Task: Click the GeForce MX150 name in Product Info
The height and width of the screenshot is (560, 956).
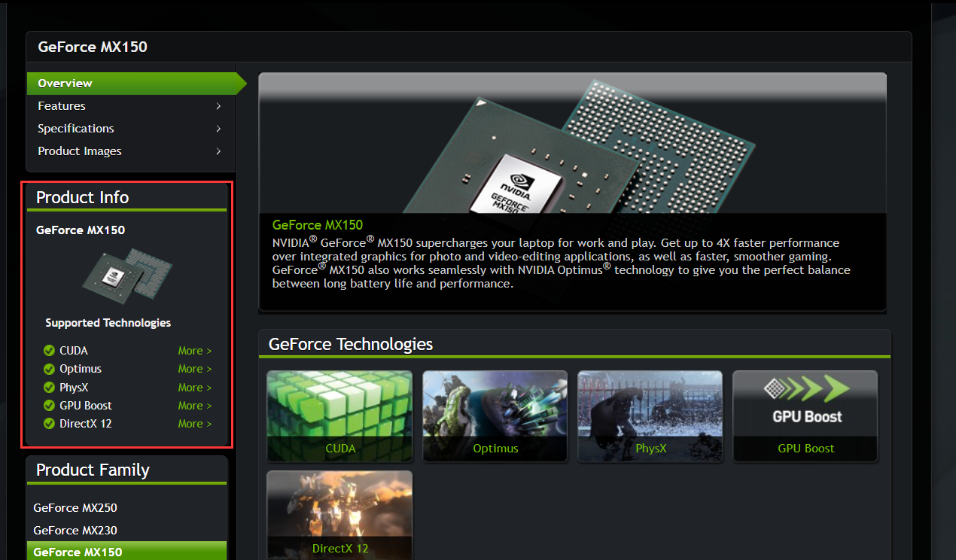Action: 81,230
